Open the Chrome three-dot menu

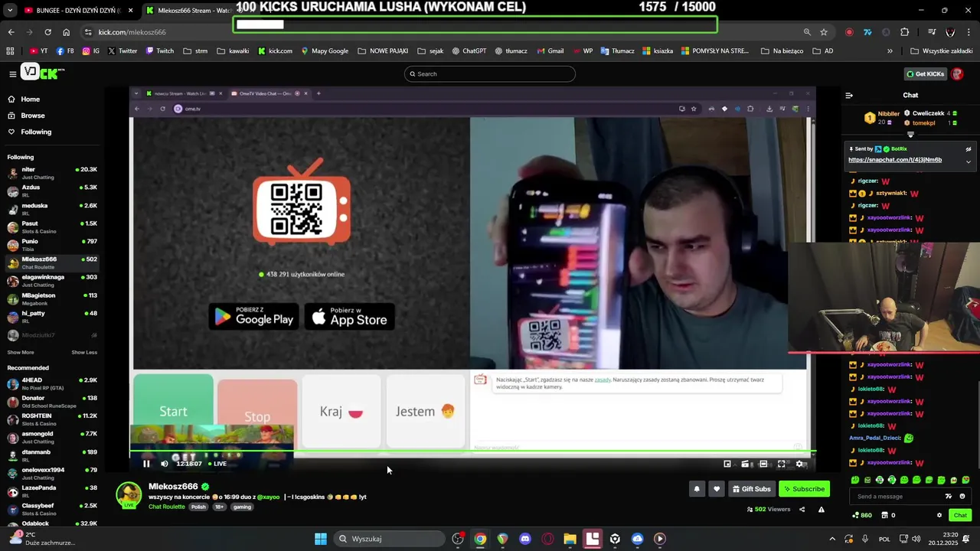(x=969, y=32)
